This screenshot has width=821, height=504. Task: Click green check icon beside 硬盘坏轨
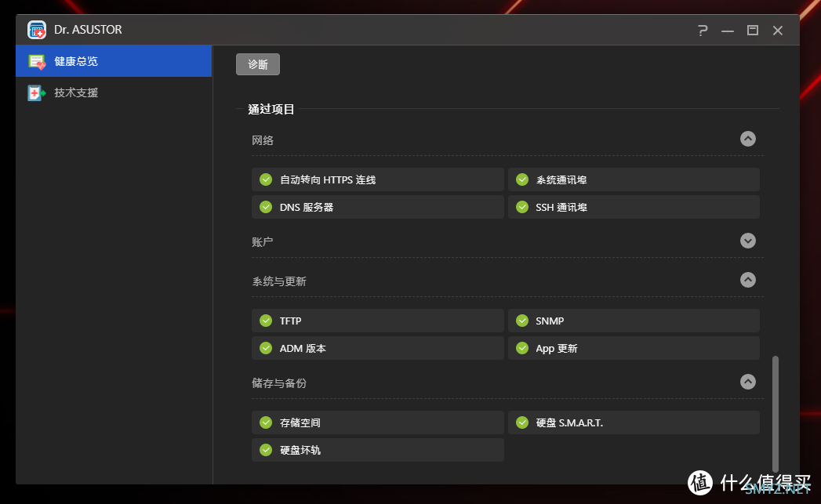[x=266, y=450]
